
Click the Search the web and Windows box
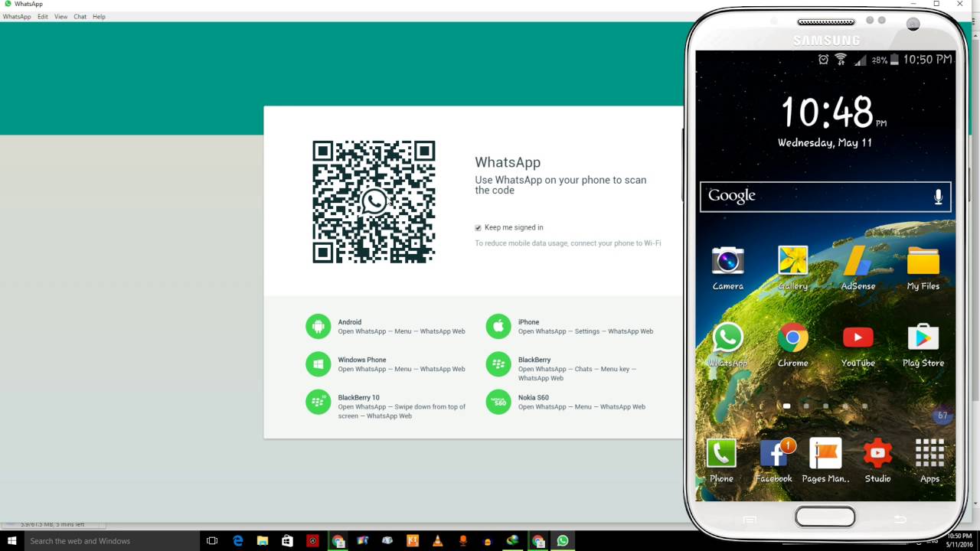[x=111, y=541]
